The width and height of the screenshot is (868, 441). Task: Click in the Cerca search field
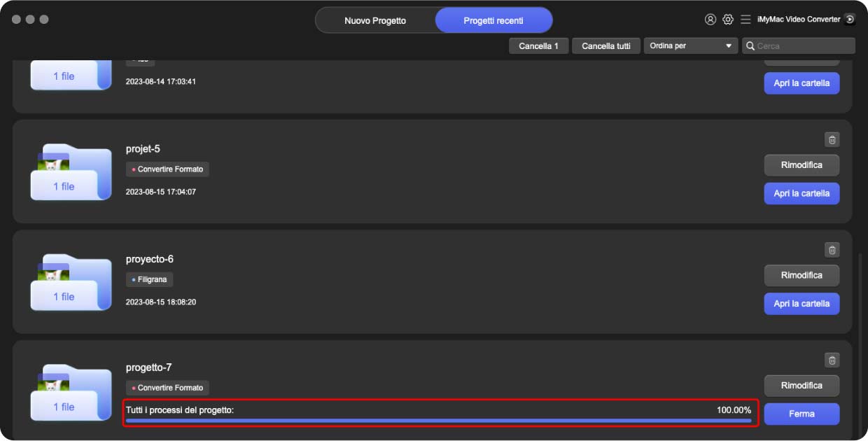pos(804,46)
